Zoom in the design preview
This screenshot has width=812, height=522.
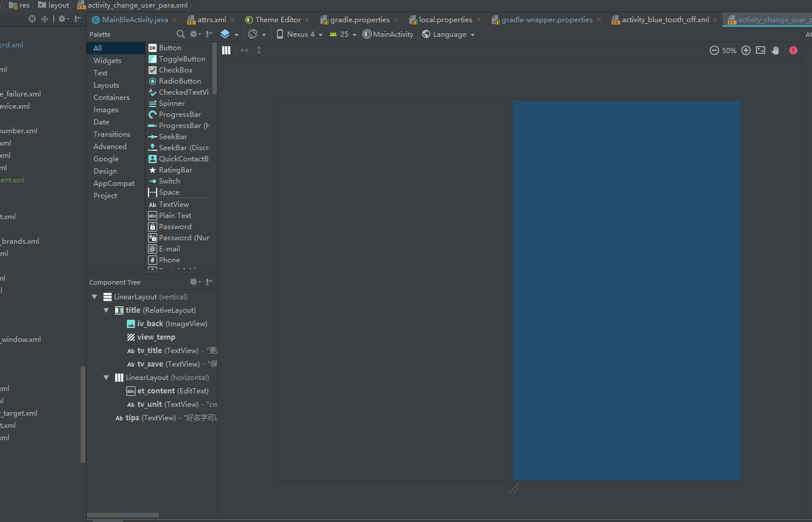pyautogui.click(x=746, y=50)
